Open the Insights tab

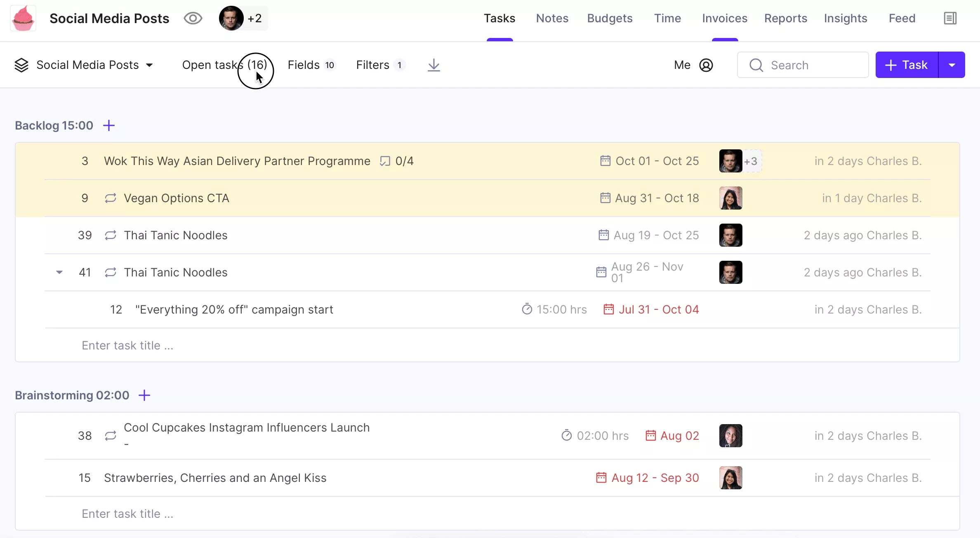click(846, 18)
